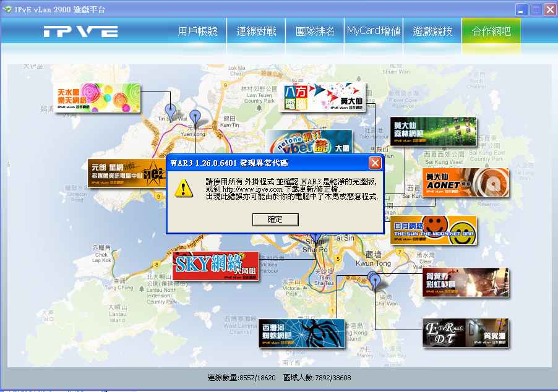
Task: Click the 確定 button in the dialog
Action: (x=275, y=219)
